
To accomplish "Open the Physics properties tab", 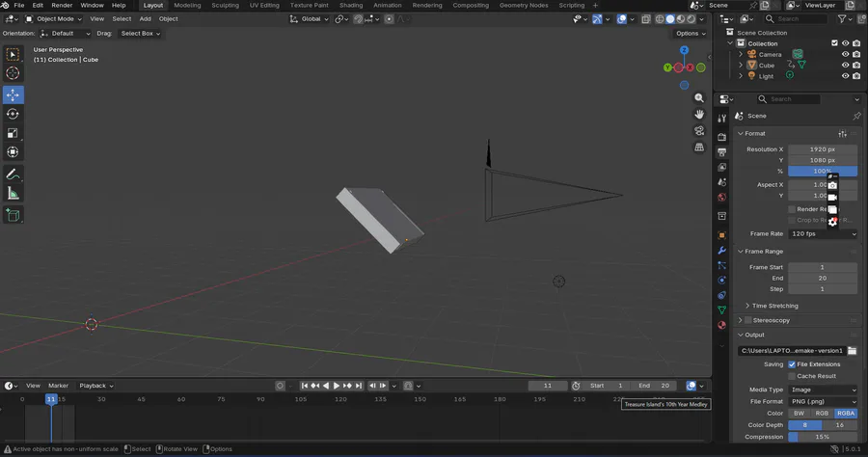I will 721,280.
